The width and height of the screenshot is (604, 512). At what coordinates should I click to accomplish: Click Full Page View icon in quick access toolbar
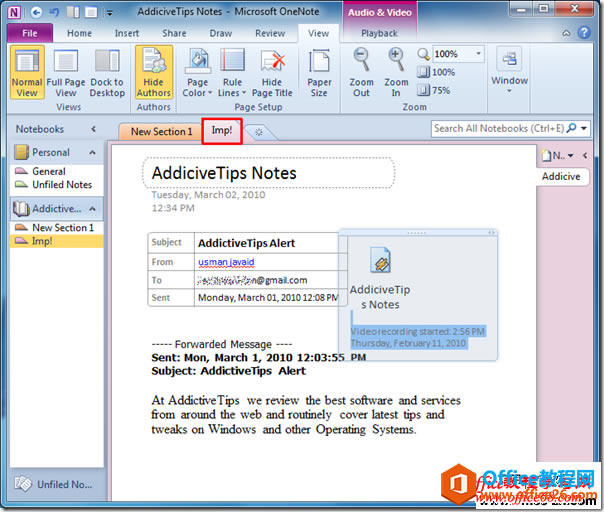91,12
